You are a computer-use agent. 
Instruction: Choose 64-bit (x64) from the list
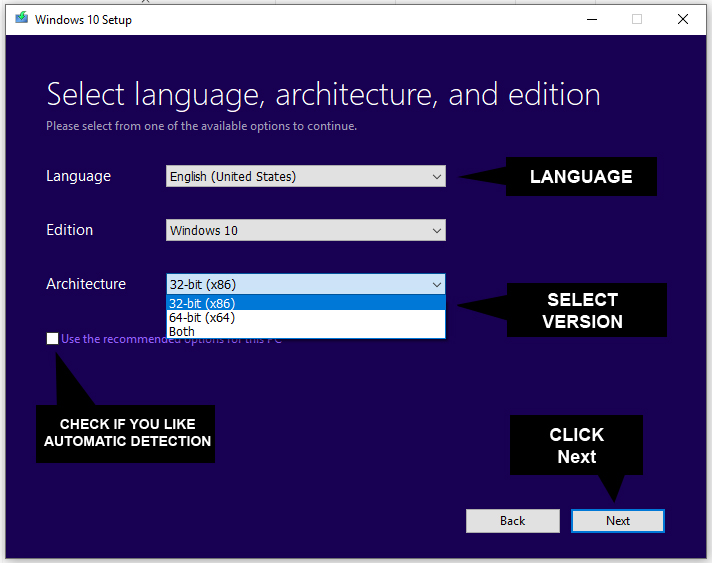306,317
